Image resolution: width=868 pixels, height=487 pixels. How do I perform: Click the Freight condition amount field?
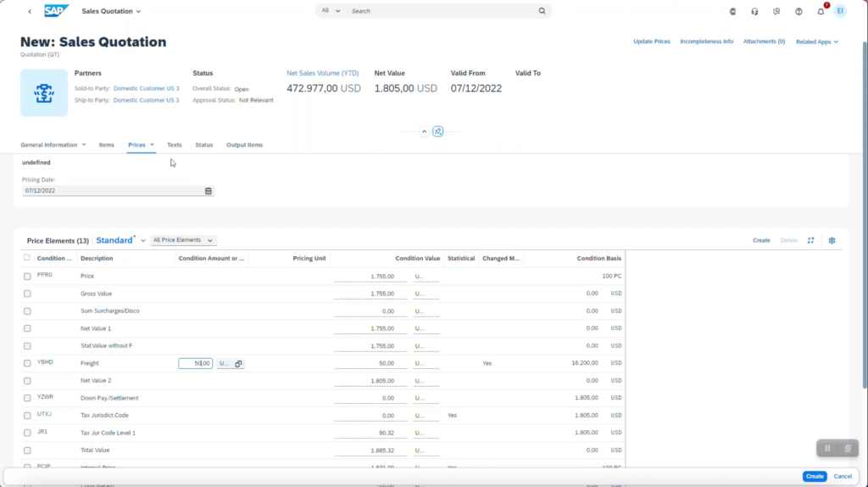[196, 363]
